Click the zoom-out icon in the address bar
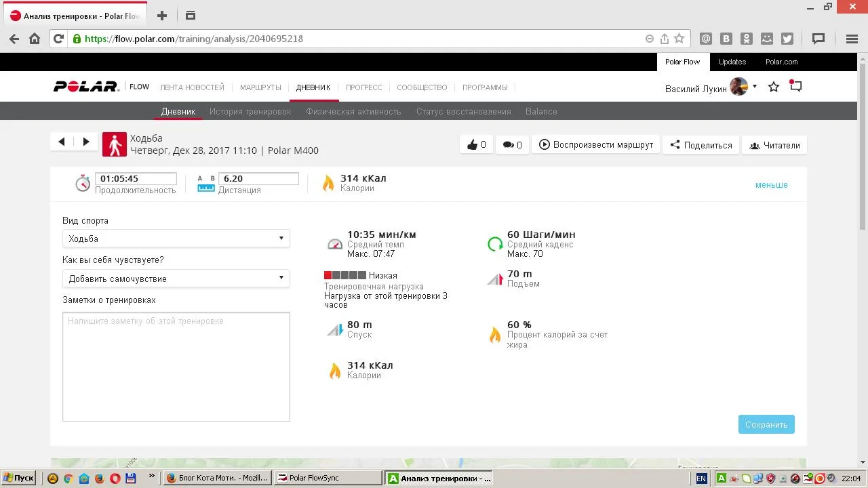 (x=650, y=39)
